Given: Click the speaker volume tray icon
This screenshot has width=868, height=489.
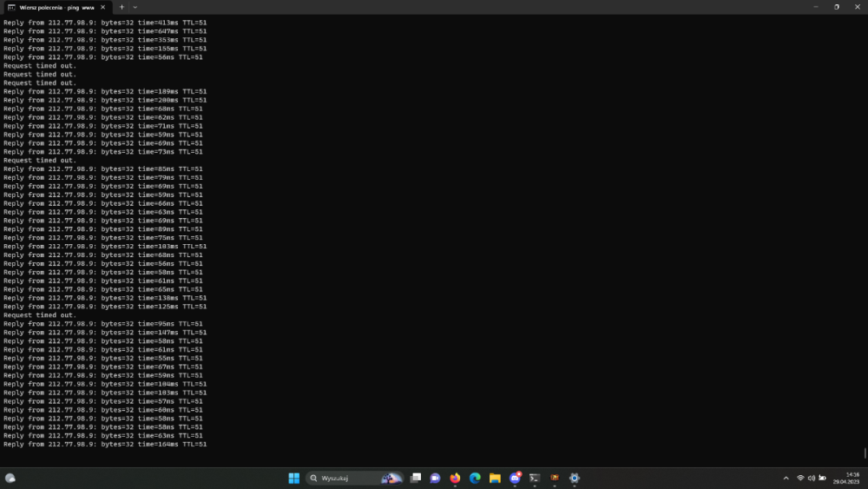Looking at the screenshot, I should point(811,478).
